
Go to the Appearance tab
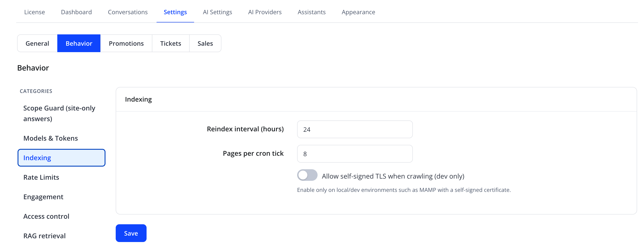(358, 12)
